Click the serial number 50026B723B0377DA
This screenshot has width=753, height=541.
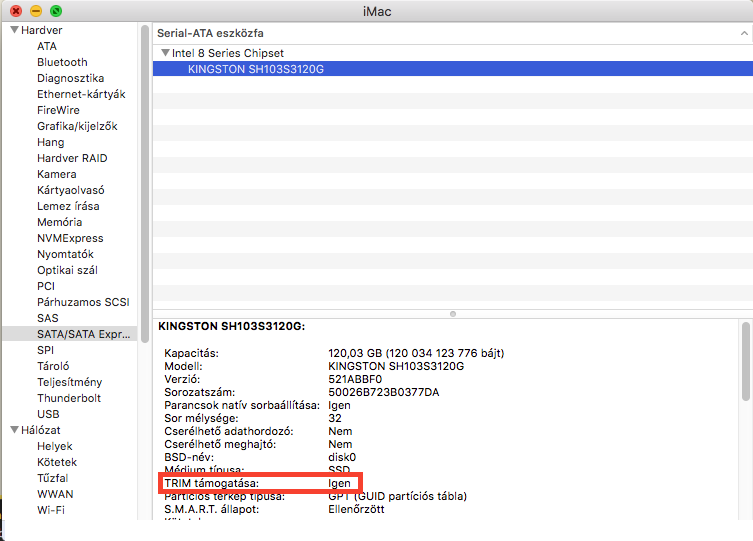(384, 392)
